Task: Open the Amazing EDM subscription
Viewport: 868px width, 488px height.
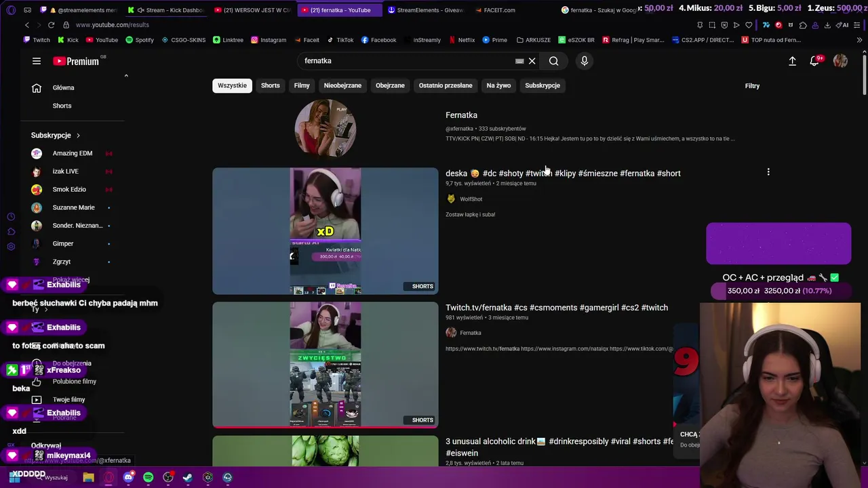Action: 73,153
